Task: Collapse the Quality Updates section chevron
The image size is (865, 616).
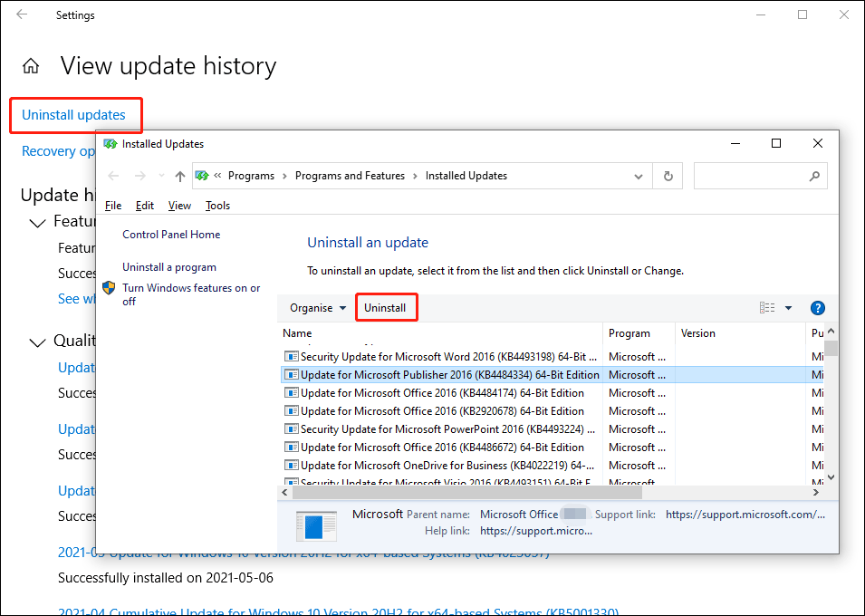Action: (x=37, y=342)
